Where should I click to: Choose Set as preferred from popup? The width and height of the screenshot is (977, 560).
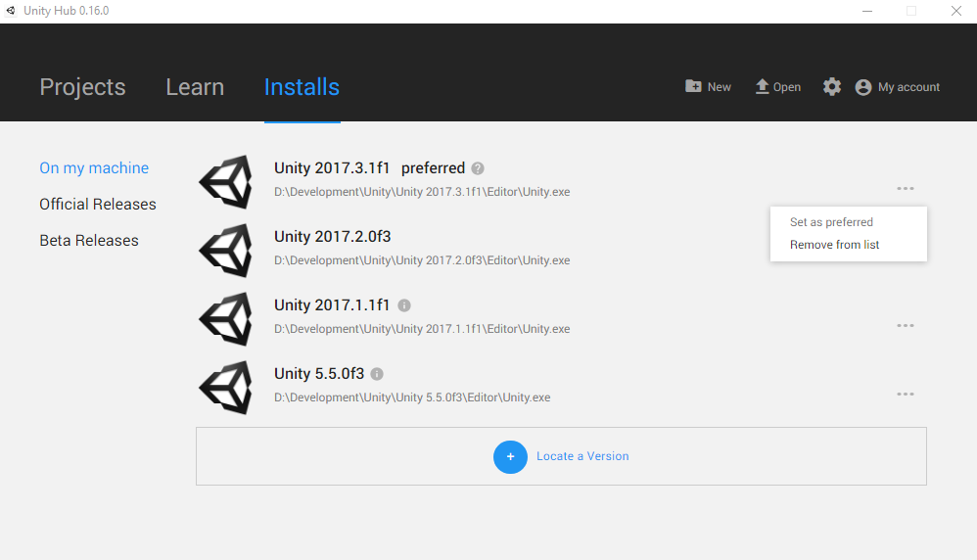coord(831,222)
